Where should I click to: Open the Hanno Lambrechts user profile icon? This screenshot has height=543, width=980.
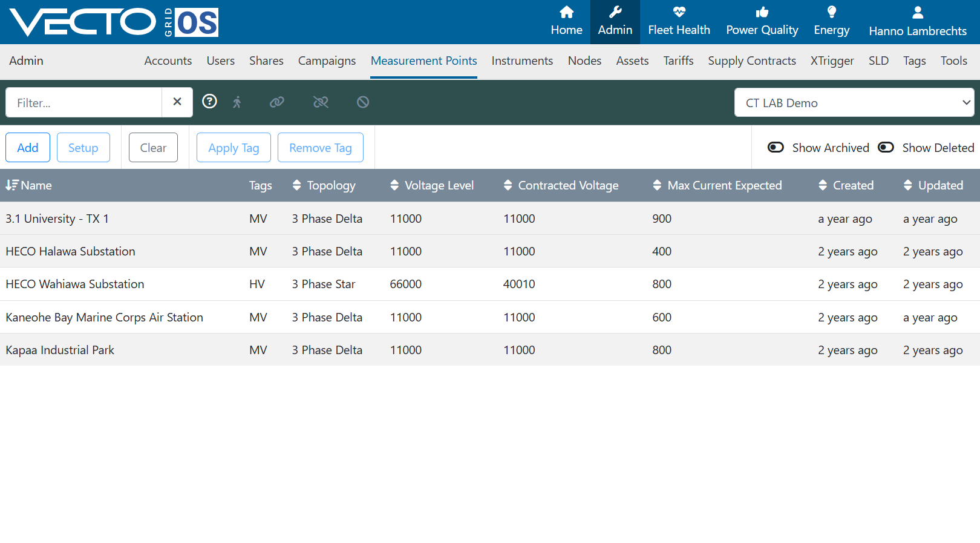point(918,12)
